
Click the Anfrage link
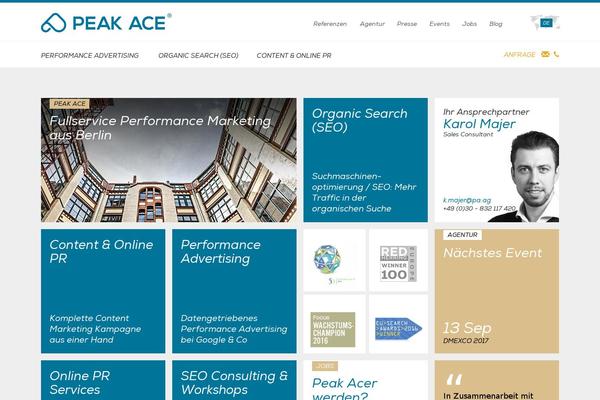pos(519,54)
